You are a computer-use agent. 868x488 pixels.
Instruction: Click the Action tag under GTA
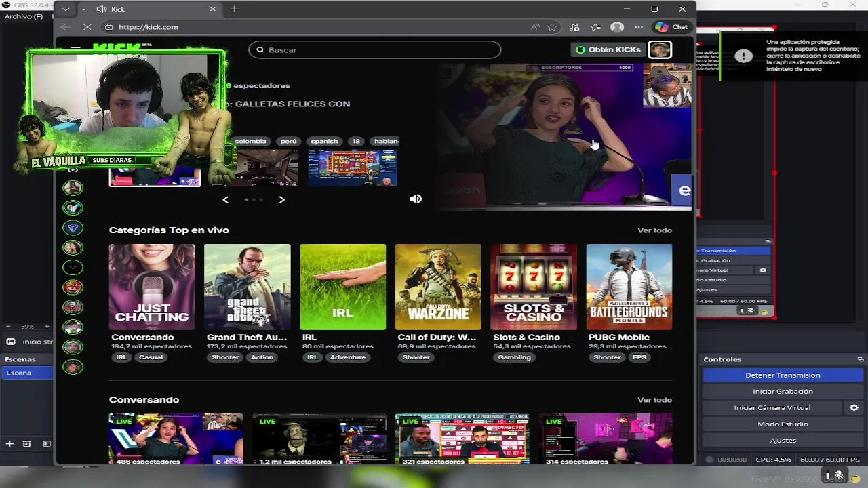[x=262, y=357]
